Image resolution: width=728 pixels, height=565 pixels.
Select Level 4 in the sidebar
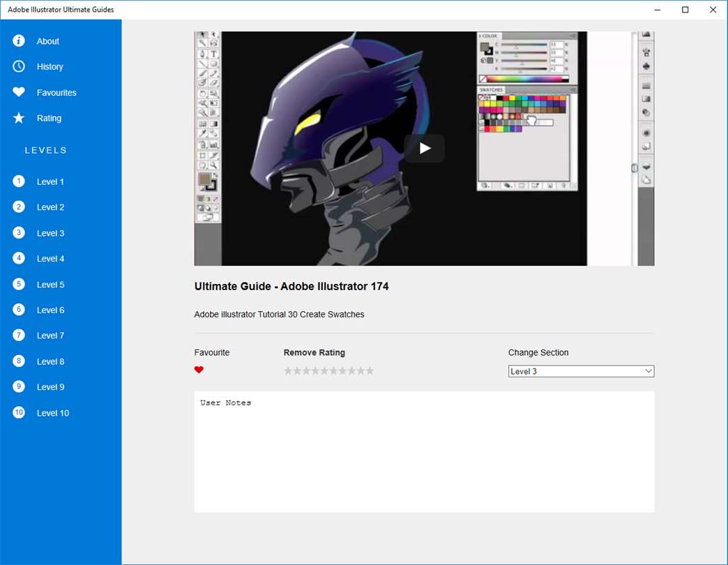(x=50, y=259)
